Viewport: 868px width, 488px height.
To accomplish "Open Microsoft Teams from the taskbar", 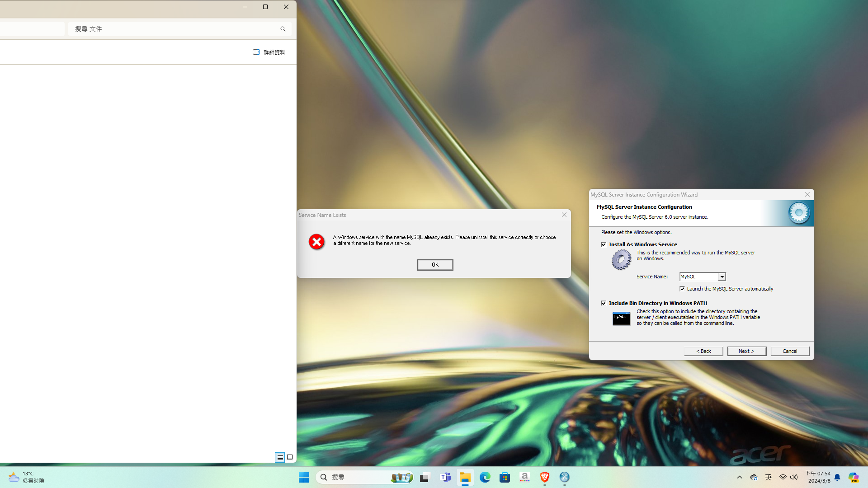I will (x=445, y=477).
